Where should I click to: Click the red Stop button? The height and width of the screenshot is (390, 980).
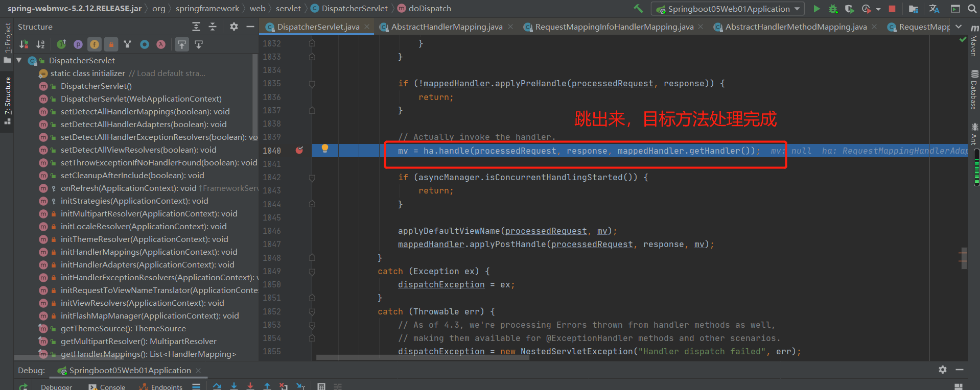tap(892, 9)
